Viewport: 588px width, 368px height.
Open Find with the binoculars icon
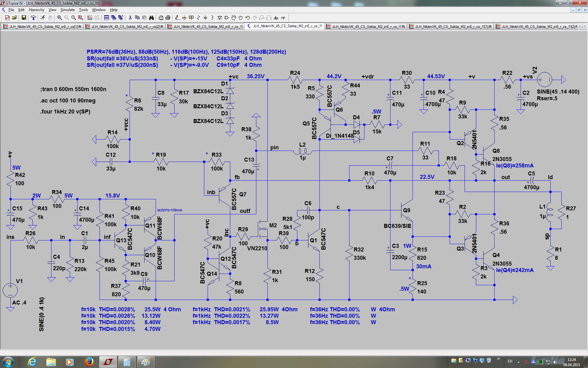click(x=151, y=18)
